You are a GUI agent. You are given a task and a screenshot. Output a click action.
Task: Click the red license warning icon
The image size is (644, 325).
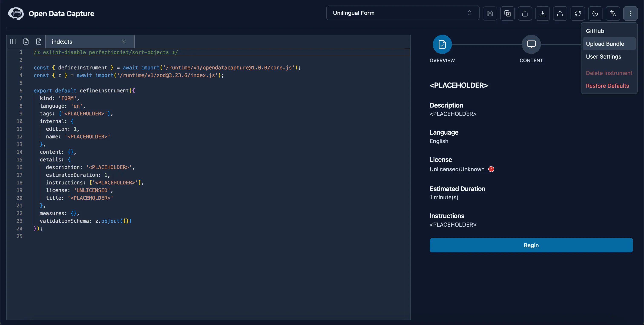coord(491,169)
